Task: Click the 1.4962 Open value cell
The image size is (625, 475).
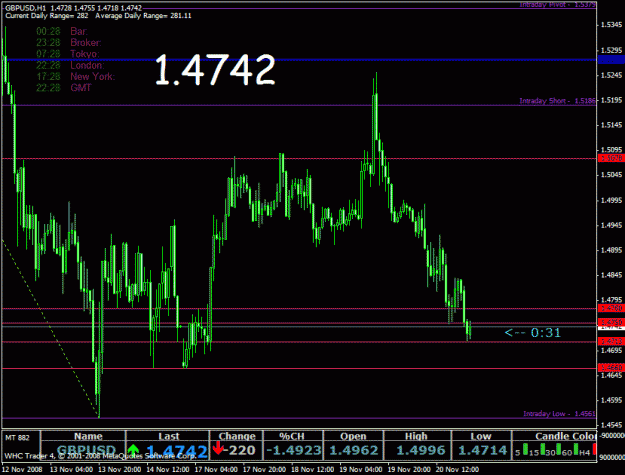Action: point(354,450)
